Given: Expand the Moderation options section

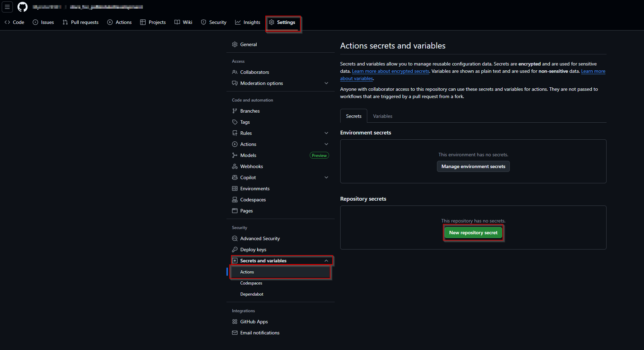Looking at the screenshot, I should pyautogui.click(x=326, y=83).
